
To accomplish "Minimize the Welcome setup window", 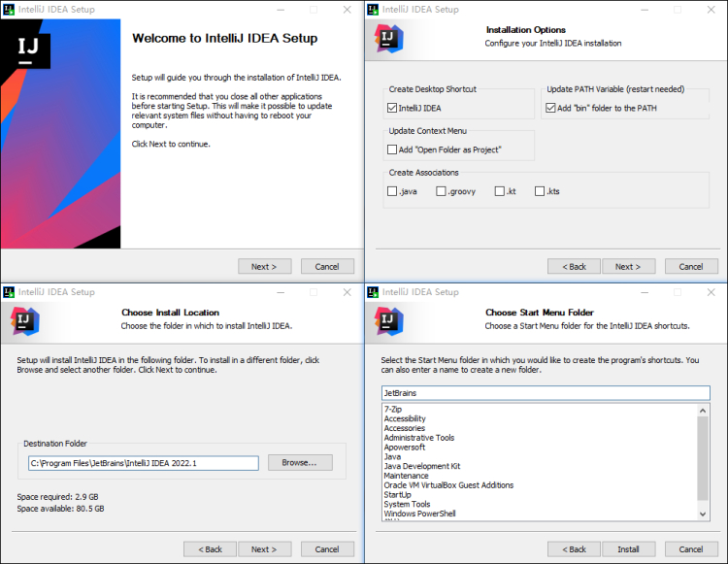I will coord(281,10).
